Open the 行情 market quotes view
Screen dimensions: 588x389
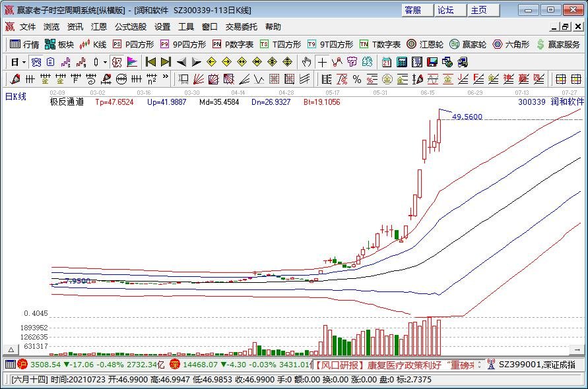(24, 45)
